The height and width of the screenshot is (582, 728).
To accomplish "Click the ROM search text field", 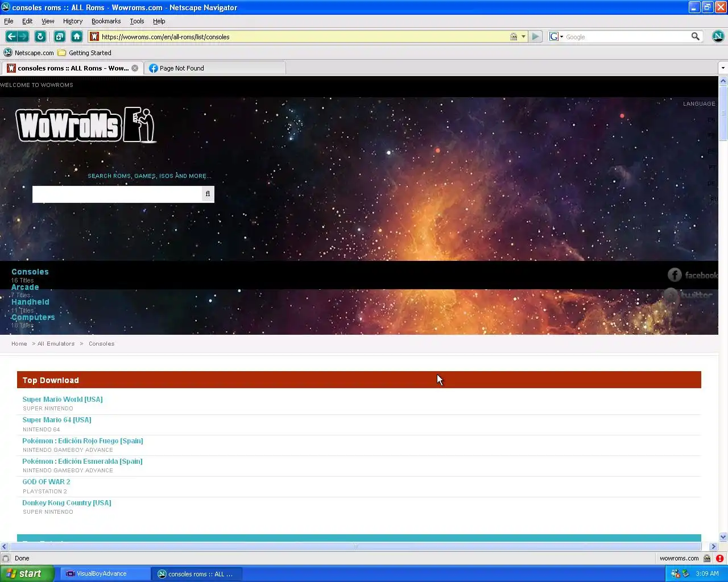I will (x=117, y=194).
